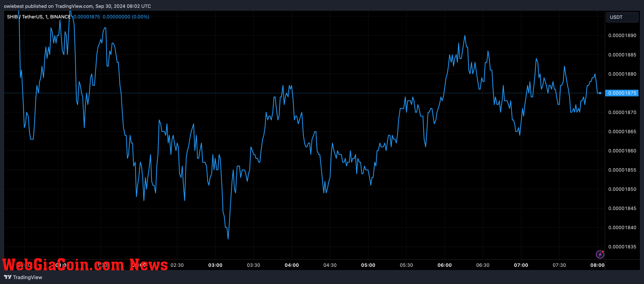Click the legend price value 0.00001875
Screen dimensions: 644x284
click(86, 17)
